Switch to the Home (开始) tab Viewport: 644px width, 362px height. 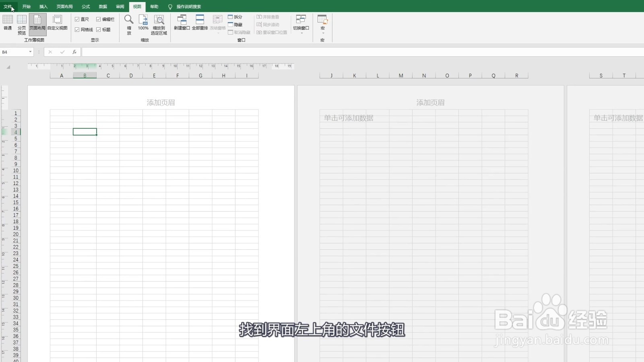[x=27, y=6]
